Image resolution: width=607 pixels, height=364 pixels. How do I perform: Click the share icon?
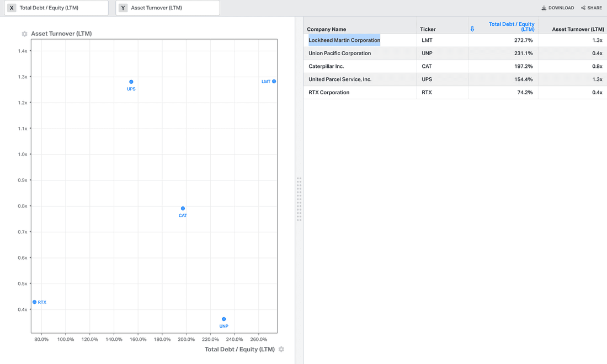pyautogui.click(x=583, y=8)
